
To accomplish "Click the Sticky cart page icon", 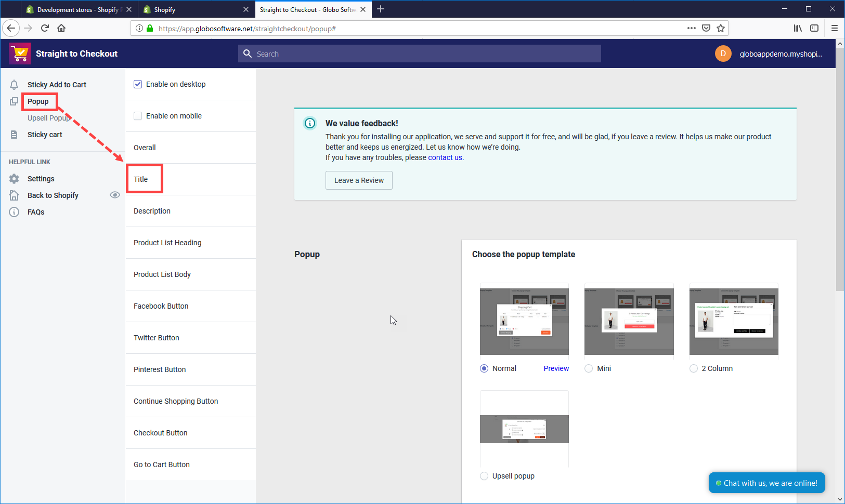I will click(x=14, y=134).
